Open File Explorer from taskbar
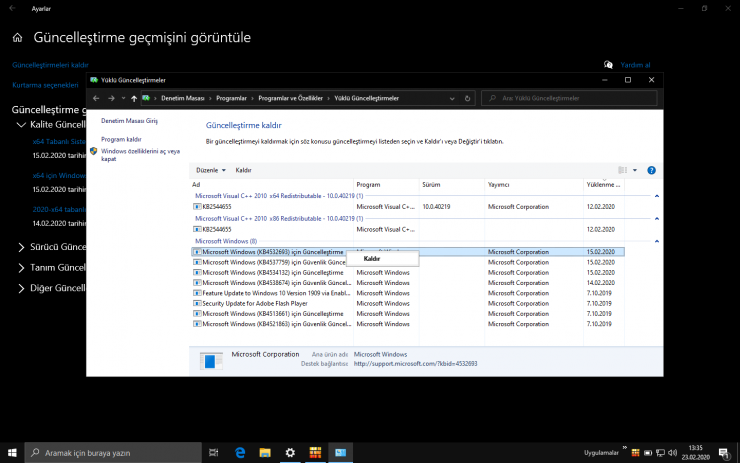 click(265, 453)
